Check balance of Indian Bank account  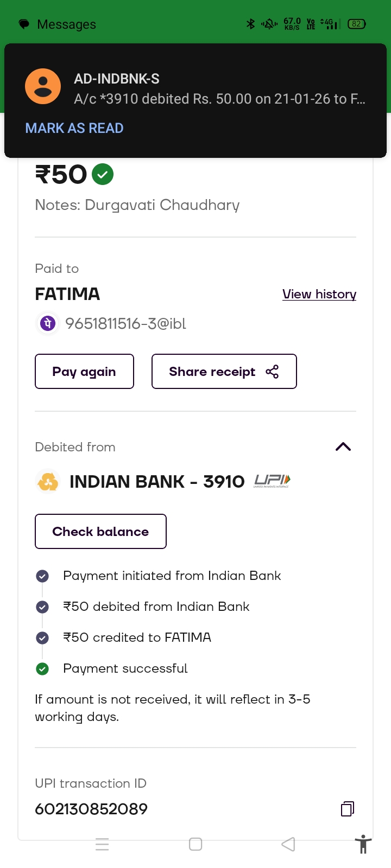100,532
